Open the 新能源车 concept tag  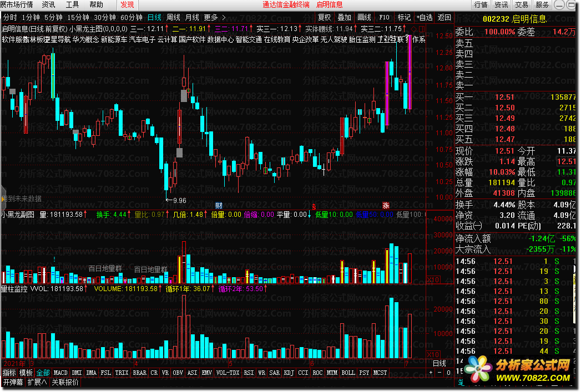pos(114,39)
